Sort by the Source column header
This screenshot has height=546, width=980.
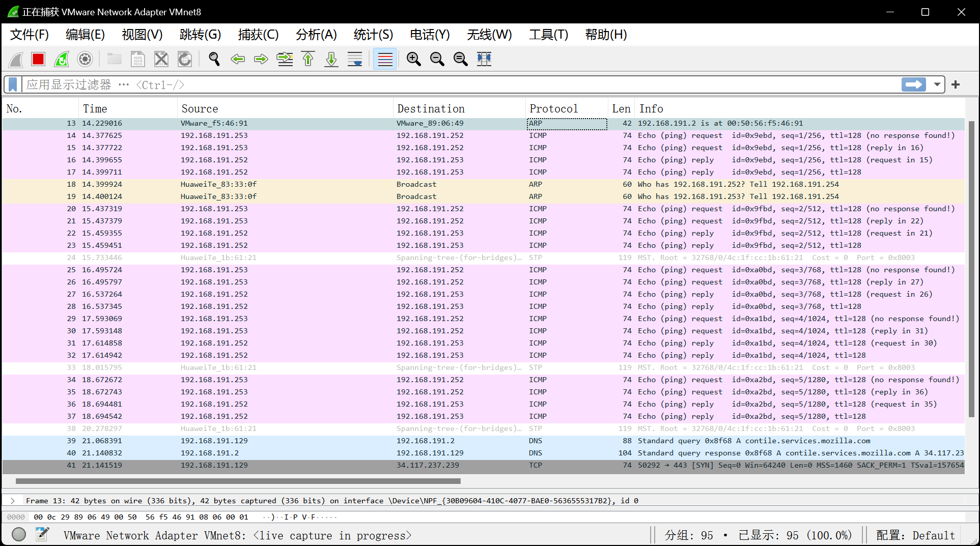(x=285, y=108)
